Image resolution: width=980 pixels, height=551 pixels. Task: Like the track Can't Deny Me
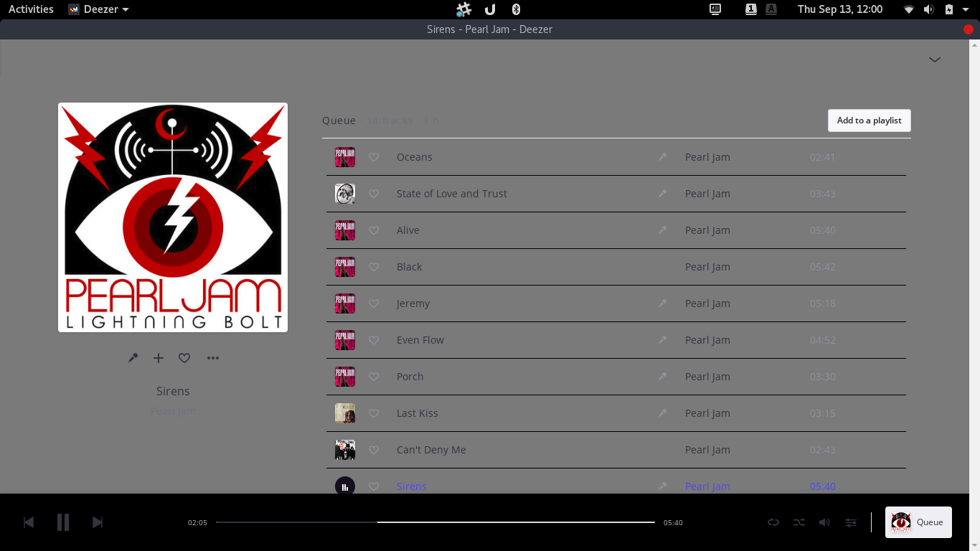click(x=374, y=450)
